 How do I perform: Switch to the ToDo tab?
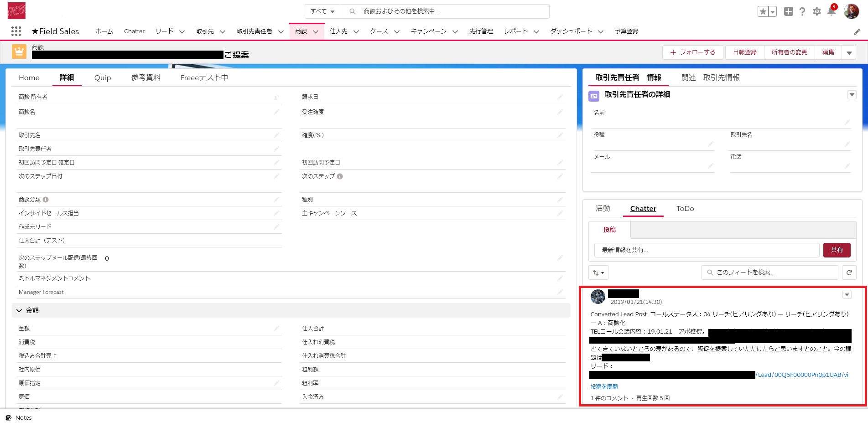pos(685,209)
